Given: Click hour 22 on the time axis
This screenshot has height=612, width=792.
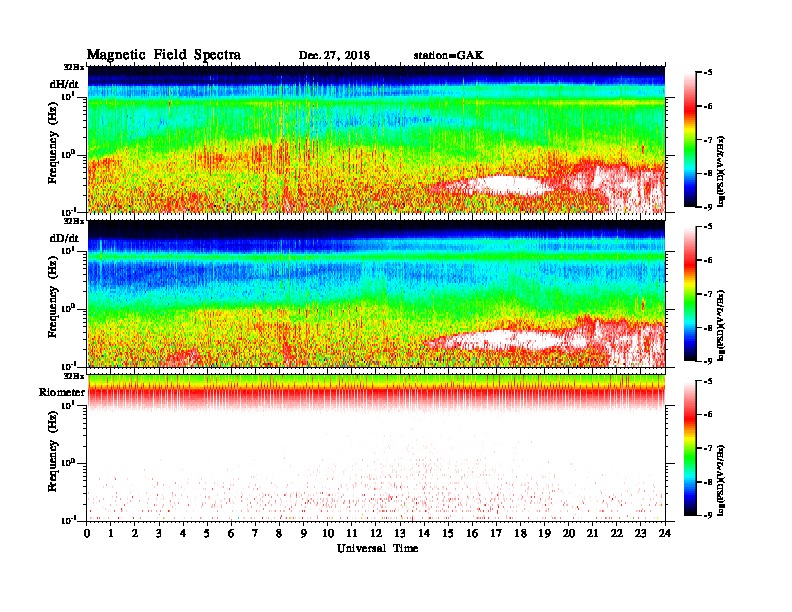Looking at the screenshot, I should [617, 534].
